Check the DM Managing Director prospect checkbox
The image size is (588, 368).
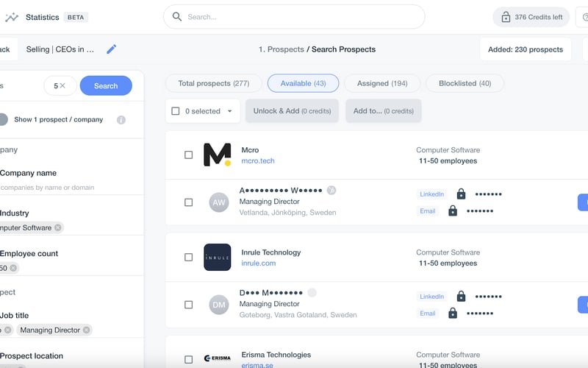tap(189, 305)
